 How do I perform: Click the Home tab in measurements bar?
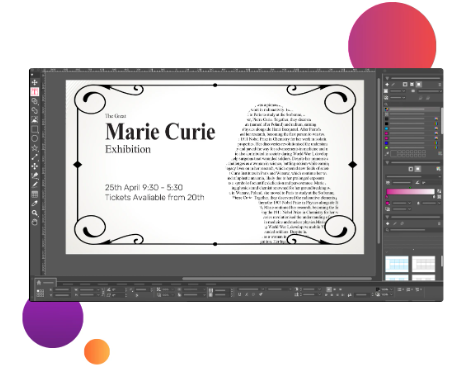(x=46, y=283)
